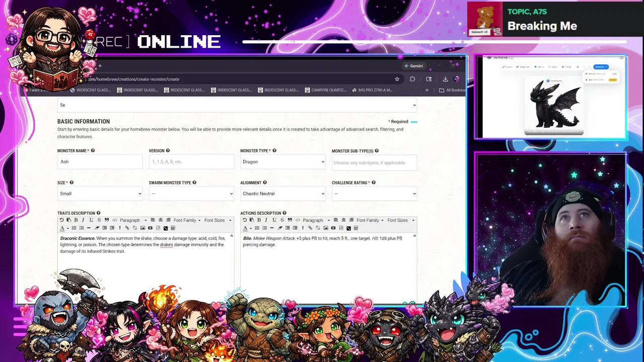Toggle italic in the Traits Description editor
The height and width of the screenshot is (362, 644).
pyautogui.click(x=83, y=220)
